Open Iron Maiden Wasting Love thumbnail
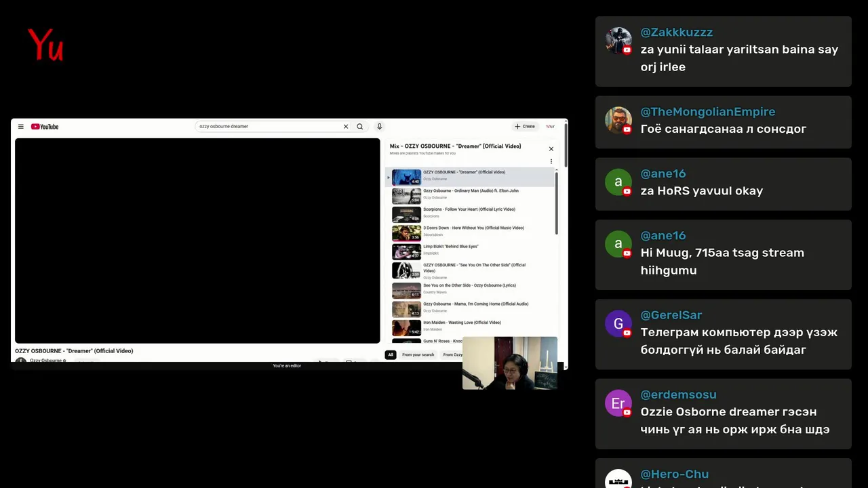Image resolution: width=868 pixels, height=488 pixels. tap(406, 328)
